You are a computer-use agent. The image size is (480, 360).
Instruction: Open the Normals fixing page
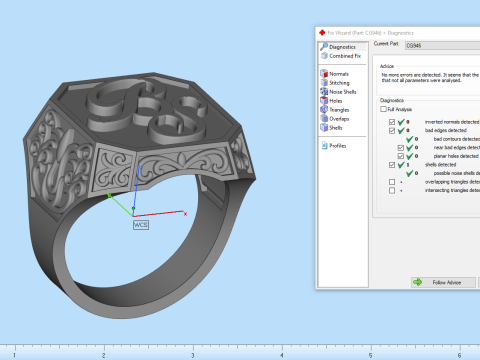pyautogui.click(x=335, y=74)
